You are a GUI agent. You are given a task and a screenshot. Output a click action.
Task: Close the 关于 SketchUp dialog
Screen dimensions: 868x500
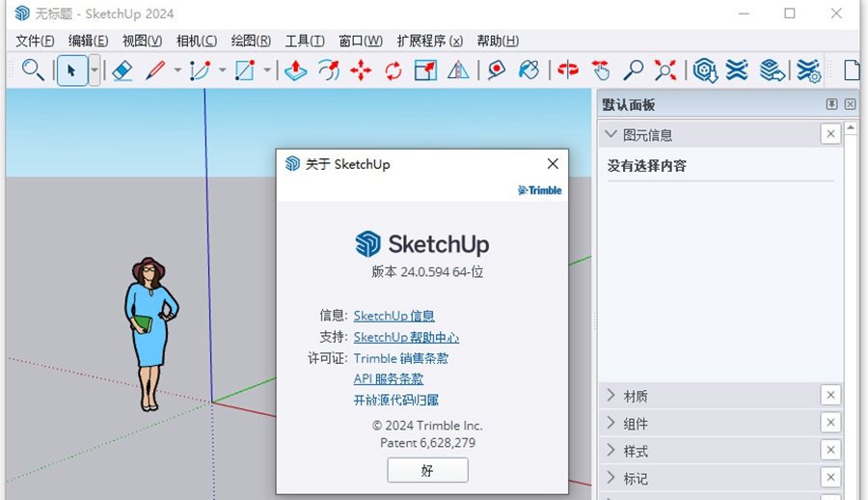553,163
